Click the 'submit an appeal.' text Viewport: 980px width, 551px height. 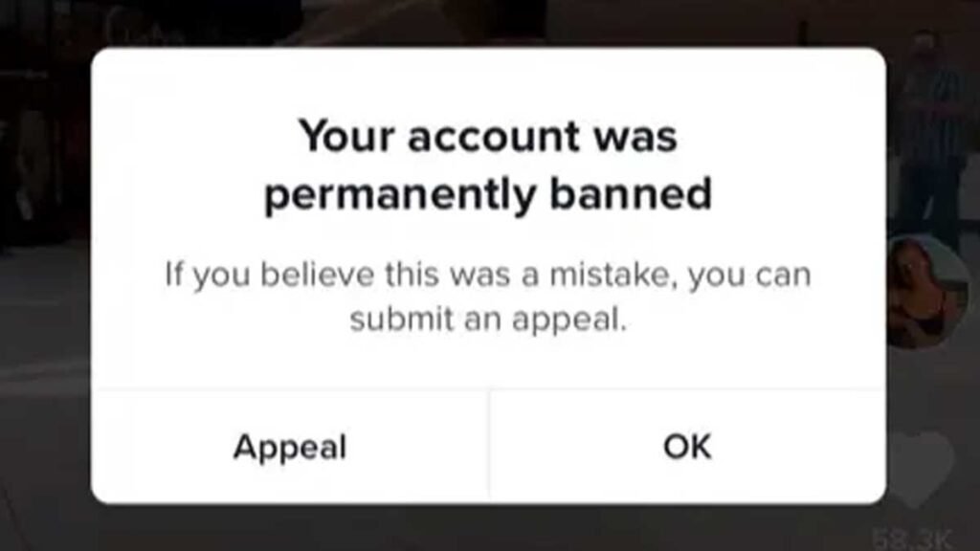[x=487, y=320]
